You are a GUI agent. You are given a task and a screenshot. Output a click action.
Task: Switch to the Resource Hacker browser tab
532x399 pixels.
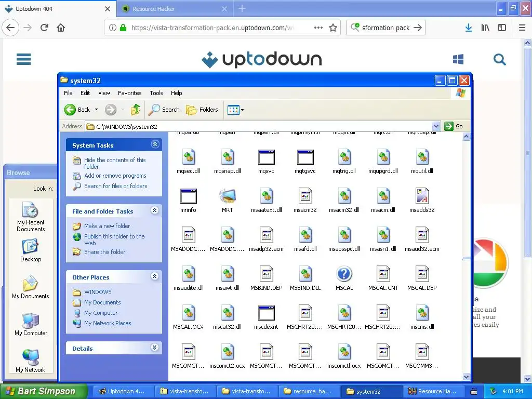(175, 9)
